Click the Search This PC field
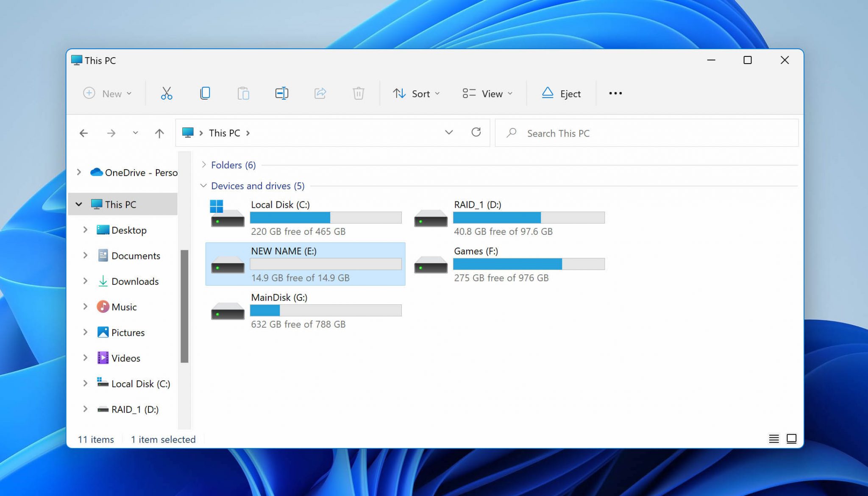 [x=646, y=133]
